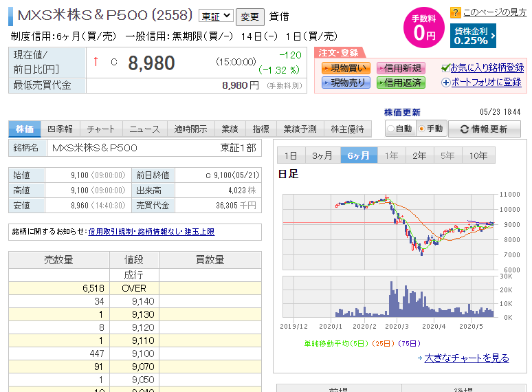
Task: Switch to the 適時開示 tab
Action: [190, 129]
